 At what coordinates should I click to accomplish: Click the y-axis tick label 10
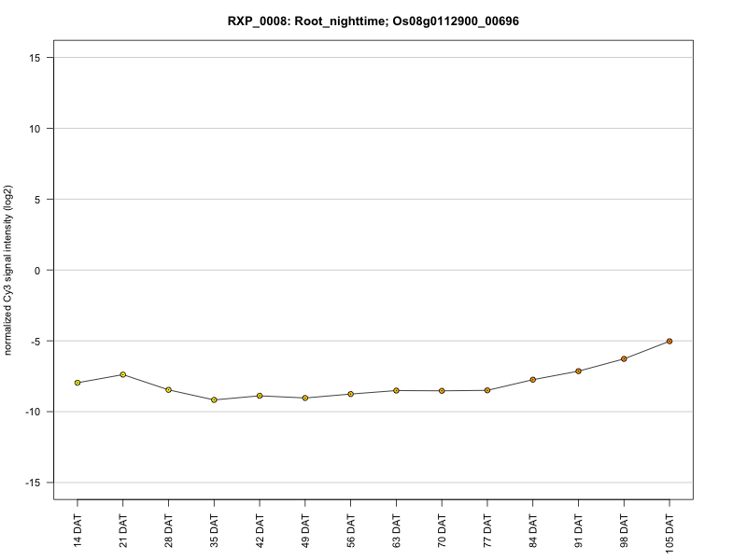(35, 129)
